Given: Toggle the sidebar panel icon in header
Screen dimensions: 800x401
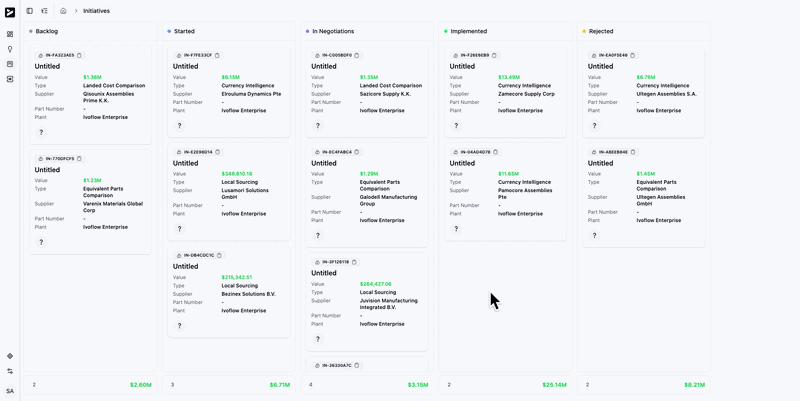Looking at the screenshot, I should tap(30, 11).
